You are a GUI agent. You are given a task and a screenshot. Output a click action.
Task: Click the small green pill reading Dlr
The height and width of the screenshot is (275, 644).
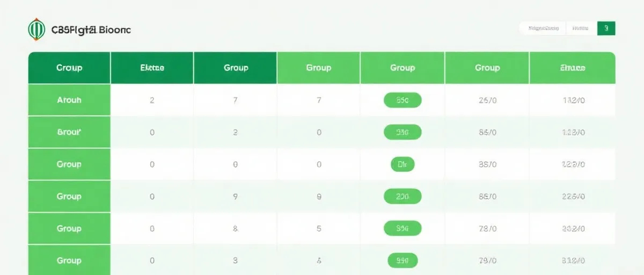402,164
